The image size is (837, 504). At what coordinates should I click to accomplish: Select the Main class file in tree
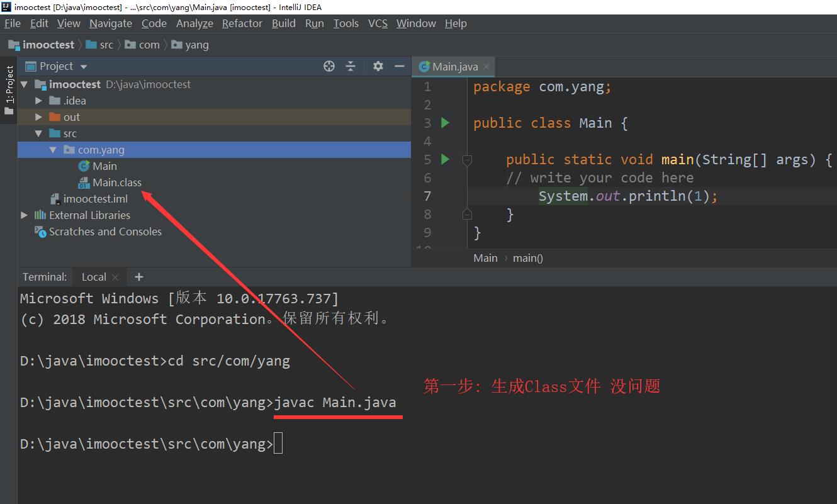214,166
